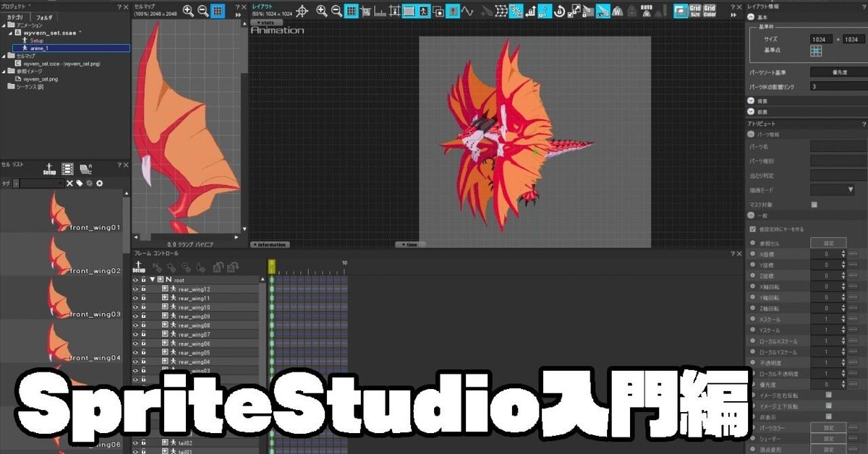Image resolution: width=868 pixels, height=454 pixels.
Task: Expand the 背景 section
Action: (x=751, y=101)
